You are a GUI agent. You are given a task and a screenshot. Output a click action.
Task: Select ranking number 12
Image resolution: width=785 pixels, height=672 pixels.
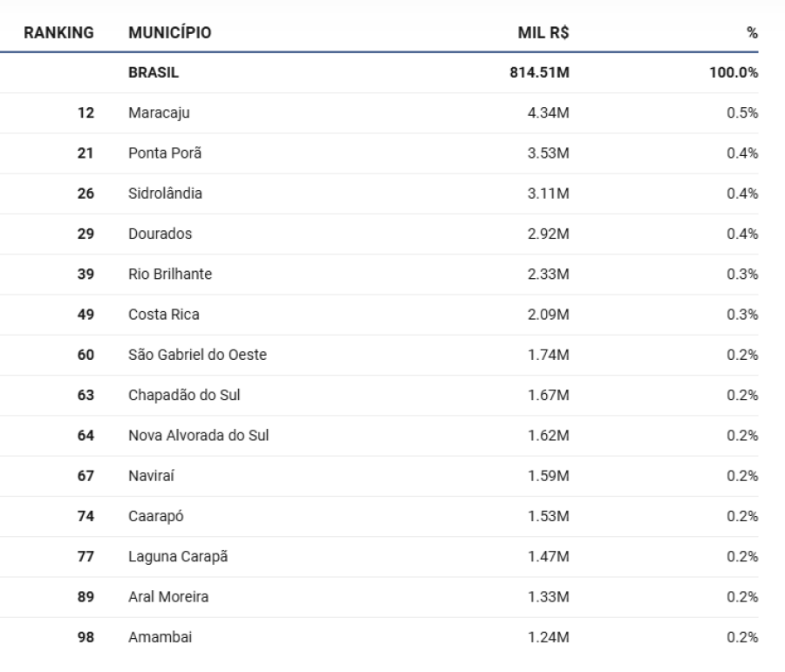(85, 113)
